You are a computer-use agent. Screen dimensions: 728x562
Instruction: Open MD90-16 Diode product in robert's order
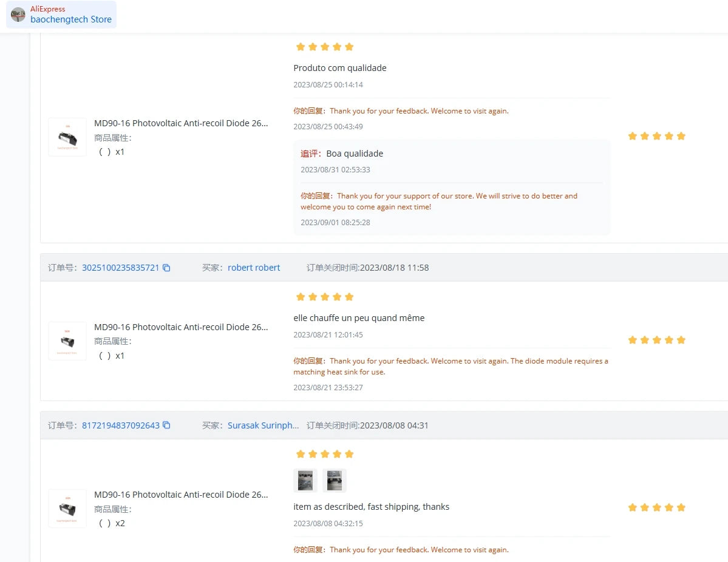[181, 327]
